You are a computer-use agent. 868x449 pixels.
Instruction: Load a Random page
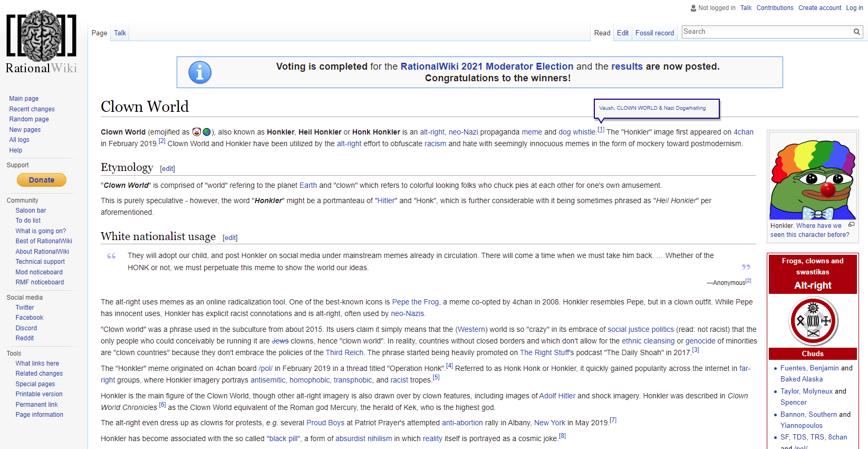tap(29, 119)
